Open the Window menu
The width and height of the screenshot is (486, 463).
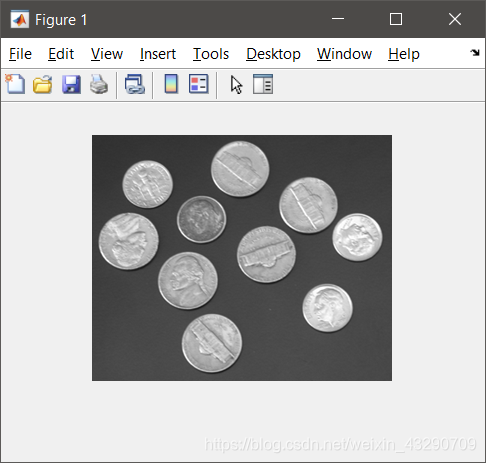(x=344, y=54)
